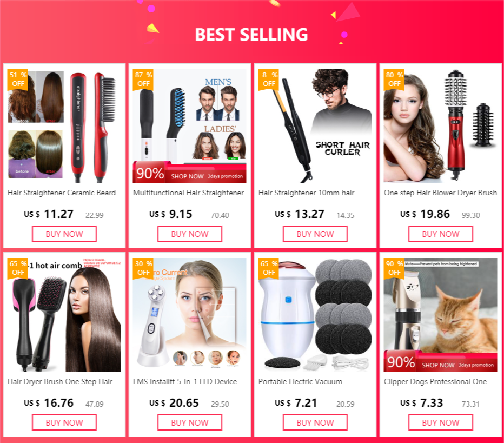Open the red ceramic beard straightener product image
Viewport: 504px width, 443px height.
click(64, 126)
